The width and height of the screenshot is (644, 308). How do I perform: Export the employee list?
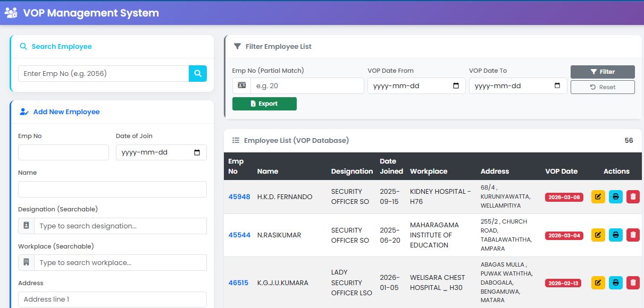pos(264,104)
